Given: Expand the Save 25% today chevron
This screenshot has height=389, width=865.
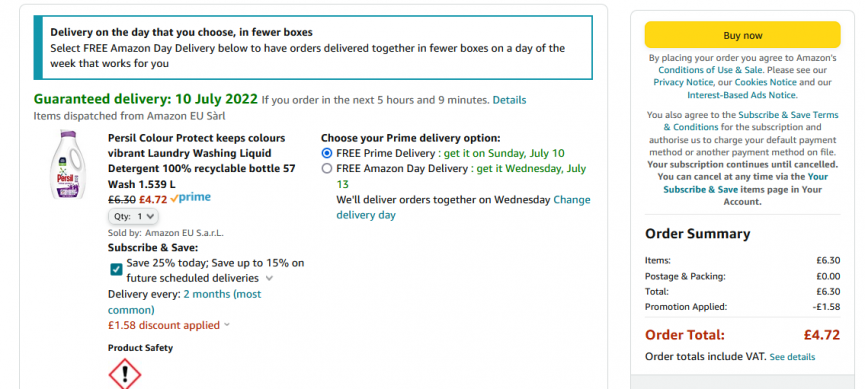Looking at the screenshot, I should pyautogui.click(x=269, y=278).
